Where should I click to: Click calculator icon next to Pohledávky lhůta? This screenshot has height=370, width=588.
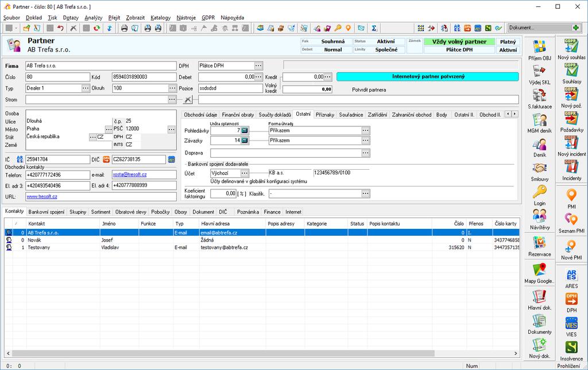[245, 130]
